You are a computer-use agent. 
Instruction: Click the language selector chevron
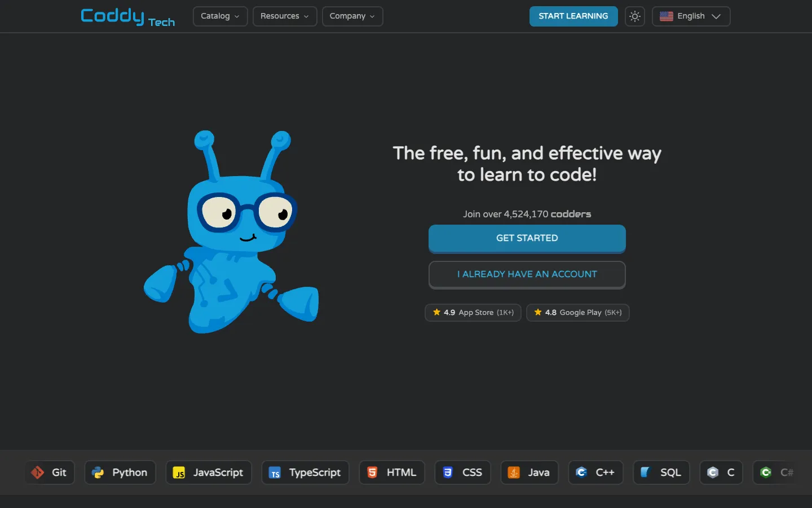coord(716,17)
